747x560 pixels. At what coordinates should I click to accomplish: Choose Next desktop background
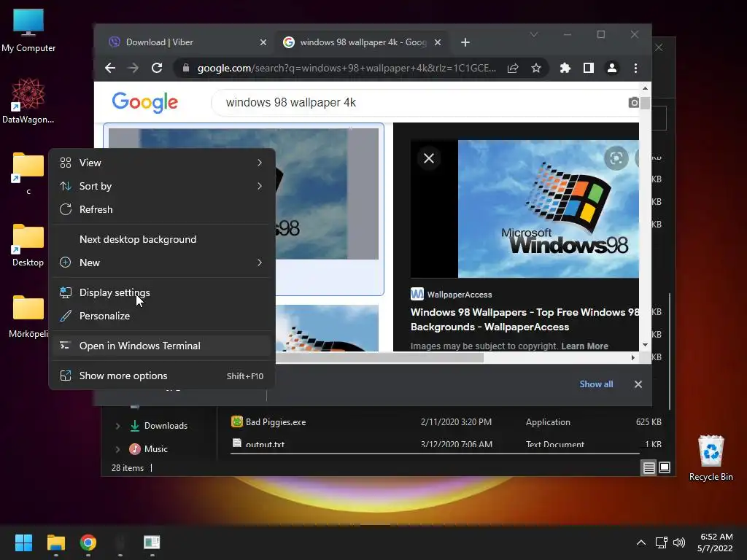click(161, 239)
